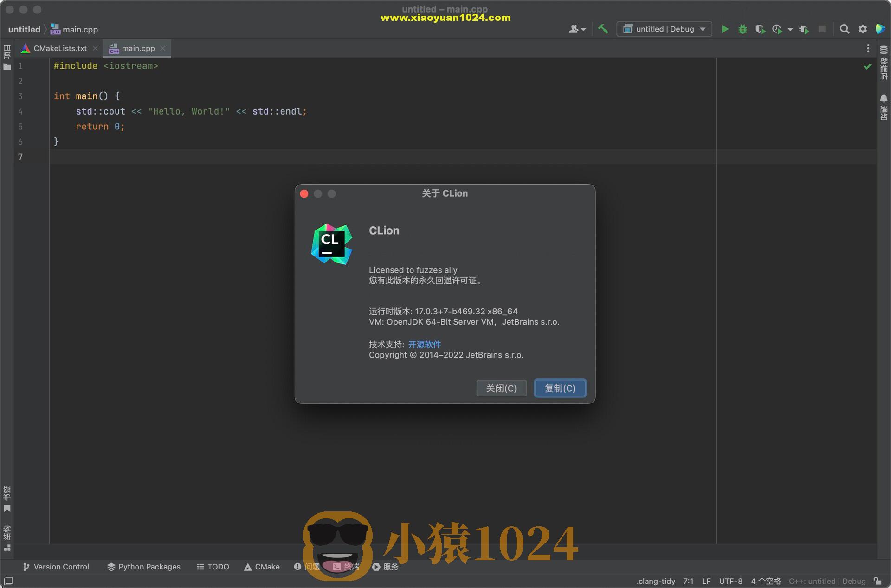Open the untitled | Debug configuration dropdown
The height and width of the screenshot is (588, 891).
(x=664, y=29)
